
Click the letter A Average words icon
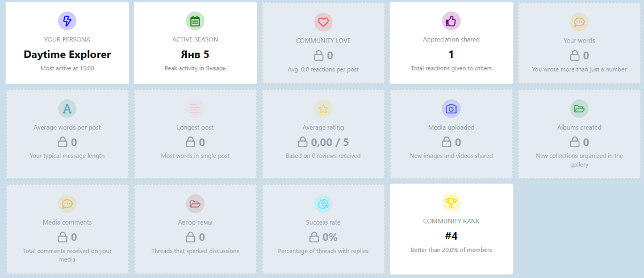pos(67,109)
